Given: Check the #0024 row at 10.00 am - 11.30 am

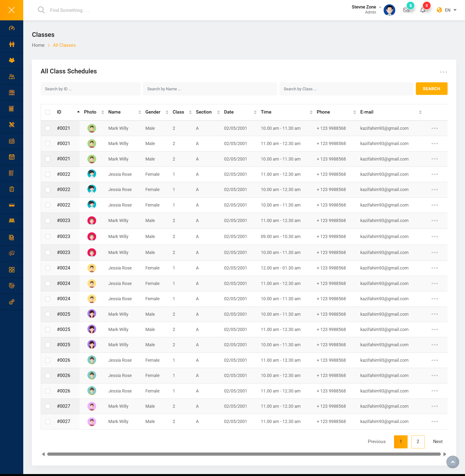Looking at the screenshot, I should tap(48, 299).
